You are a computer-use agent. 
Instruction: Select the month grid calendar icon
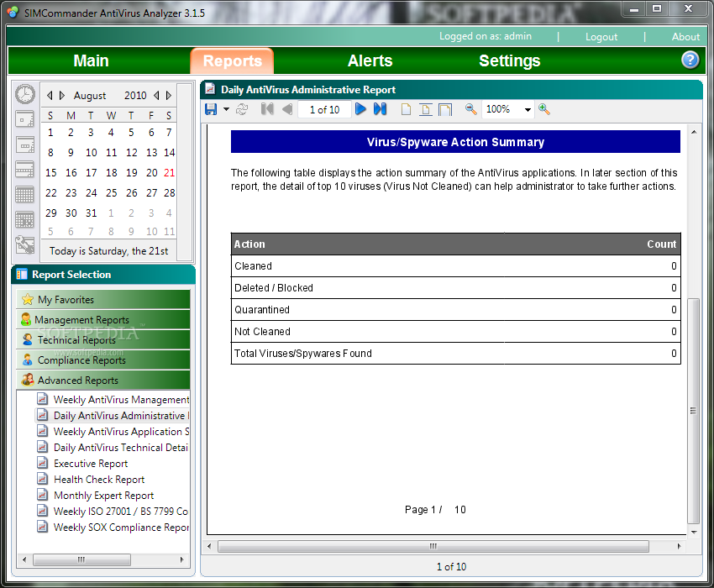coord(24,195)
